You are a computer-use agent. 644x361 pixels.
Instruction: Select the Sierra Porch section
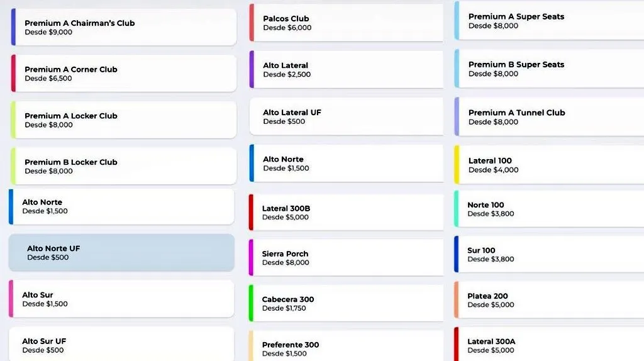[x=346, y=258]
